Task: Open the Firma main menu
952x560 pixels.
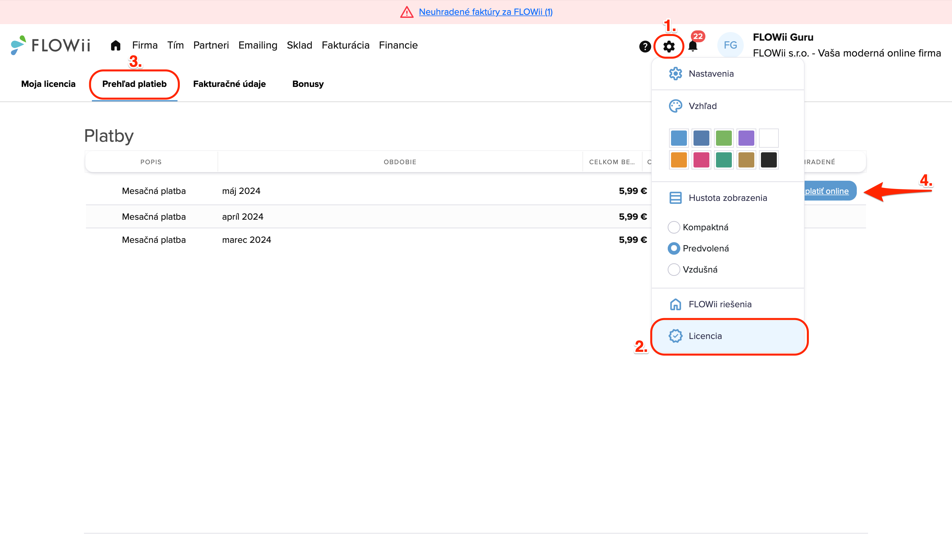Action: coord(145,45)
